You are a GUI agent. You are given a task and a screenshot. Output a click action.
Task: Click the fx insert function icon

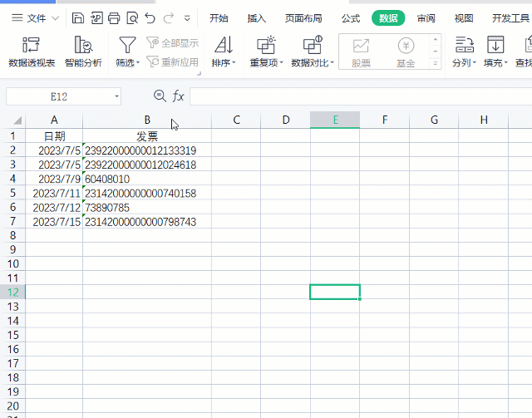178,96
